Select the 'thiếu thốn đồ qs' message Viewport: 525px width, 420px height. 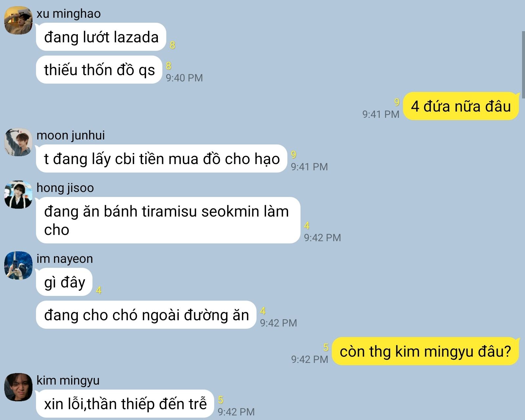(x=99, y=70)
